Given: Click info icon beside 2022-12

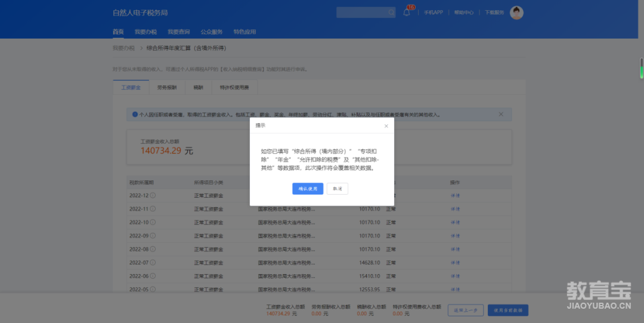Looking at the screenshot, I should [x=153, y=195].
